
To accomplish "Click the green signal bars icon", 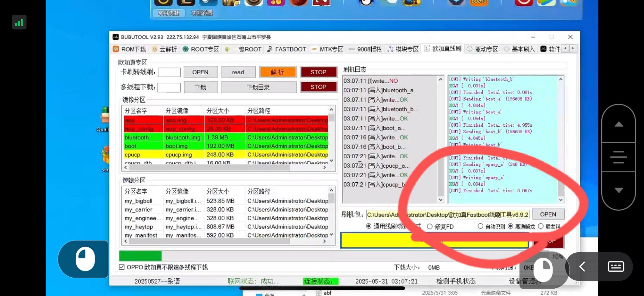I will point(19,23).
